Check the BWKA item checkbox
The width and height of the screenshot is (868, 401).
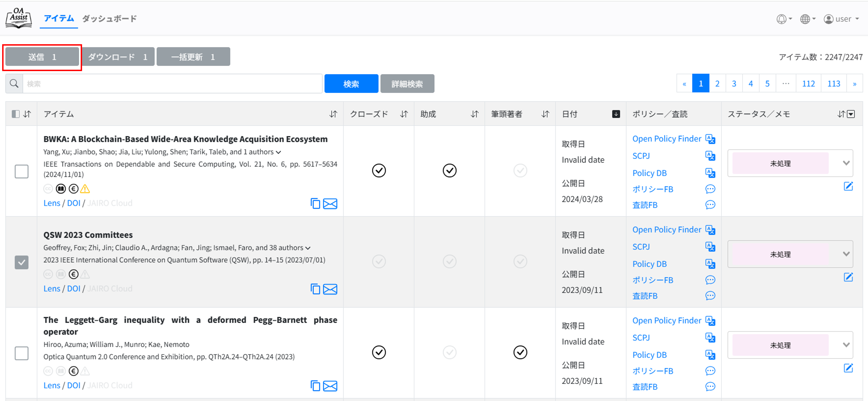coord(22,171)
